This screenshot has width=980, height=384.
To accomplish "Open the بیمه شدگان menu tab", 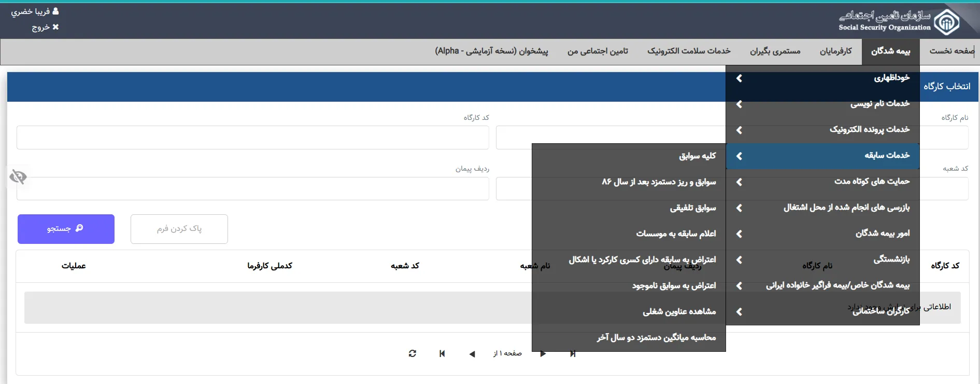I will pyautogui.click(x=890, y=51).
